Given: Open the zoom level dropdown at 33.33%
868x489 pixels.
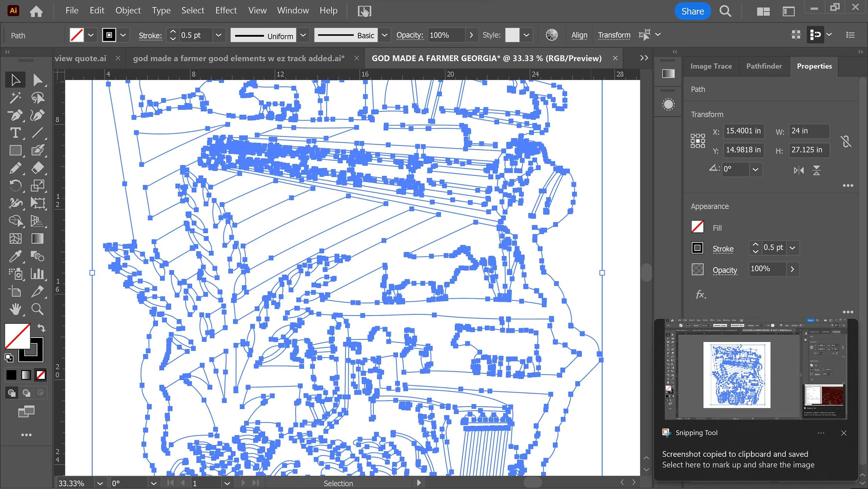Looking at the screenshot, I should tap(100, 483).
